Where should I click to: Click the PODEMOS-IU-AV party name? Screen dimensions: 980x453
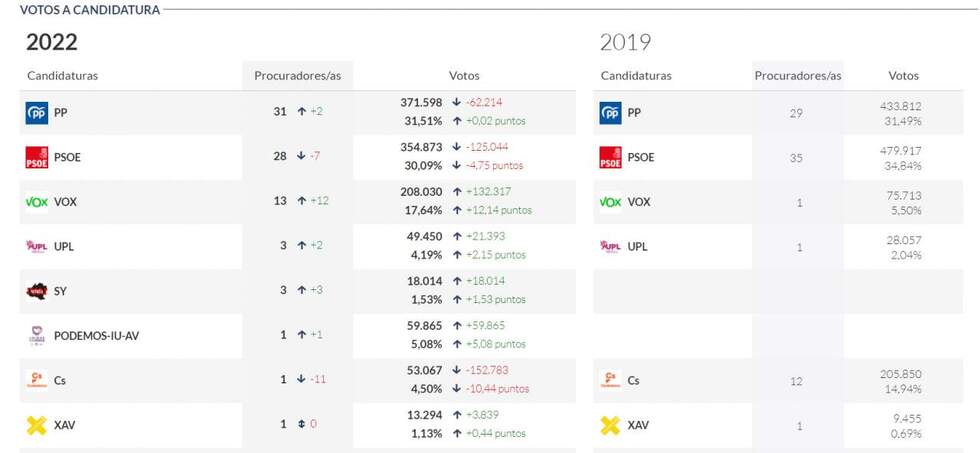point(96,336)
